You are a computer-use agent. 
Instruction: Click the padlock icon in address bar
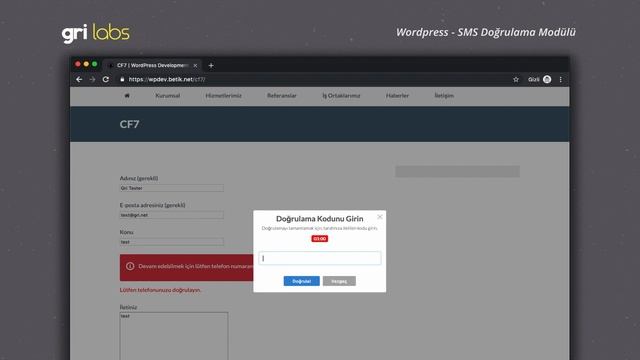tap(122, 79)
